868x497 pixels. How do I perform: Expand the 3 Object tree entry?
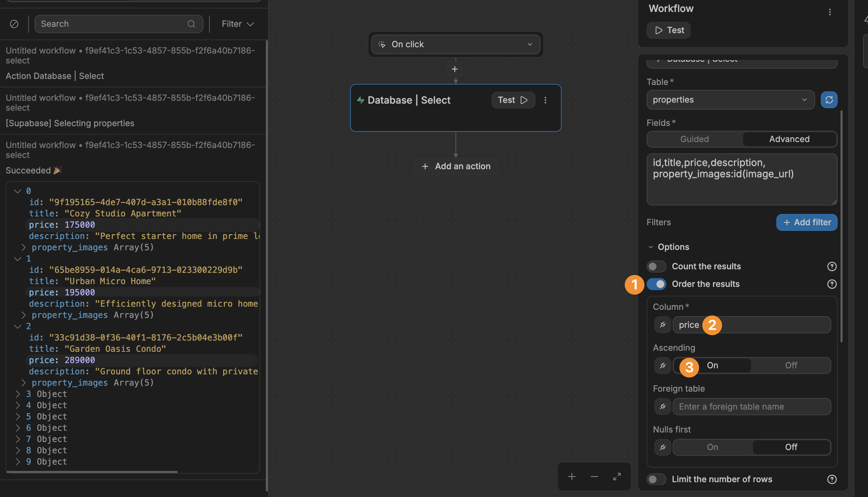[18, 394]
